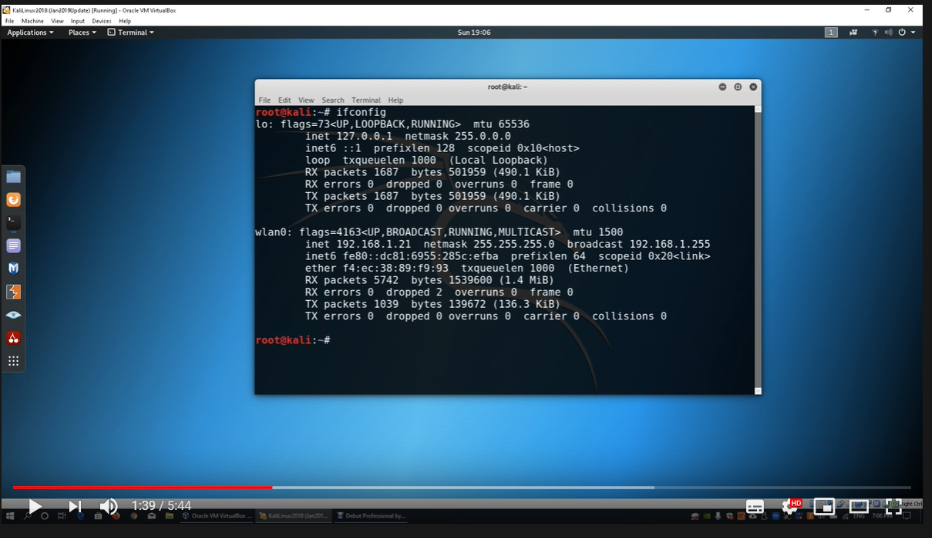This screenshot has height=538, width=932.
Task: Toggle subtitles on the video player
Action: pos(755,507)
